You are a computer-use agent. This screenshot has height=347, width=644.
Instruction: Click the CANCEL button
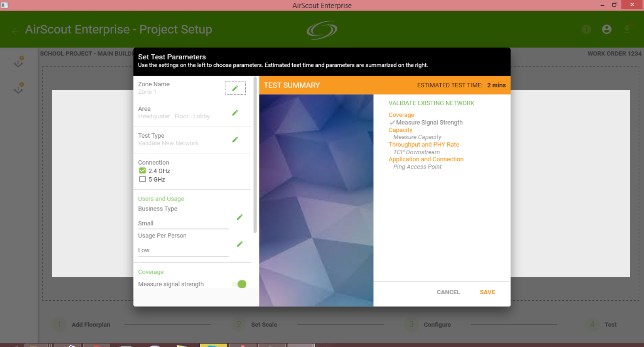[448, 292]
